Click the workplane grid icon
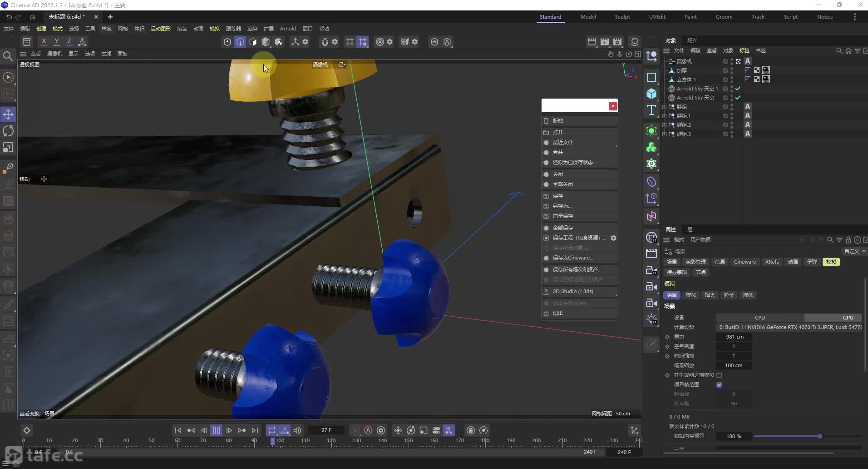 point(350,42)
